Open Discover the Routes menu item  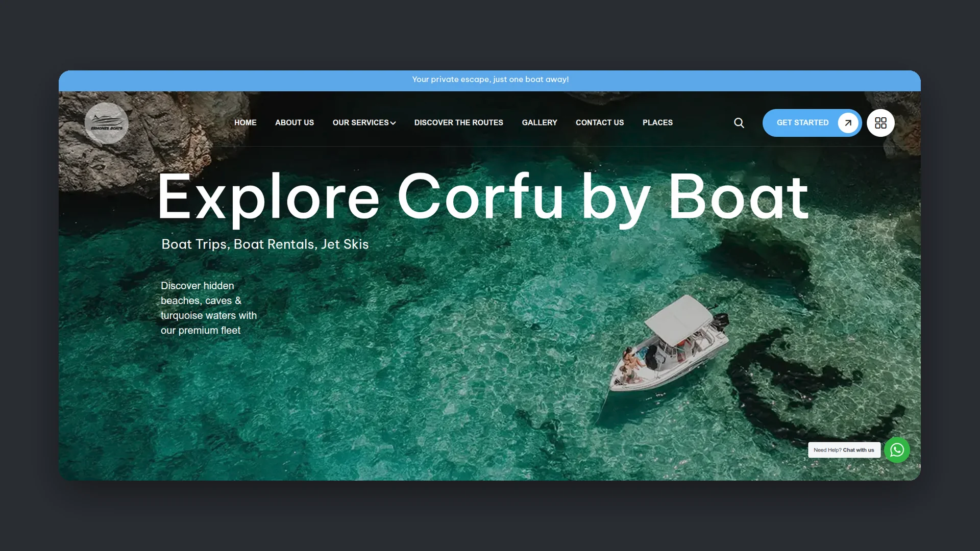(x=459, y=122)
